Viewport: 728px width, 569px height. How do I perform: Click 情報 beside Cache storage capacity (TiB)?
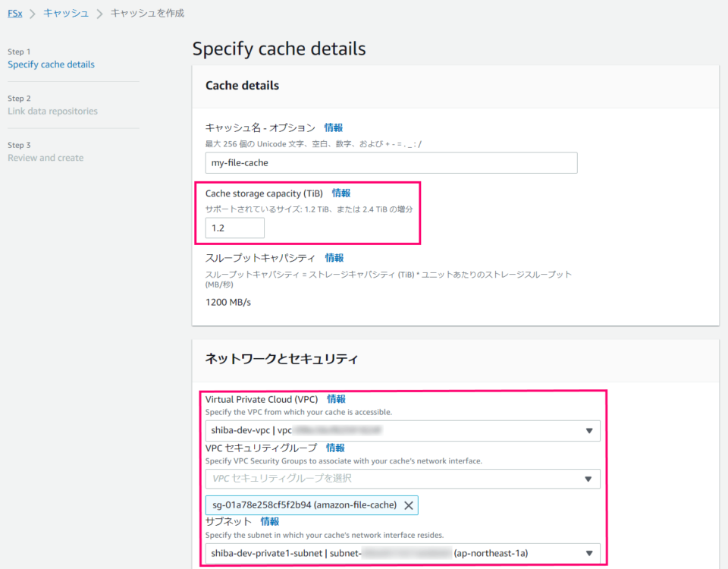[340, 193]
